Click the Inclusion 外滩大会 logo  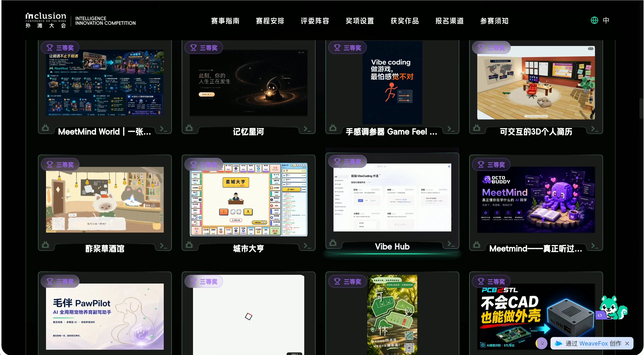tap(46, 20)
